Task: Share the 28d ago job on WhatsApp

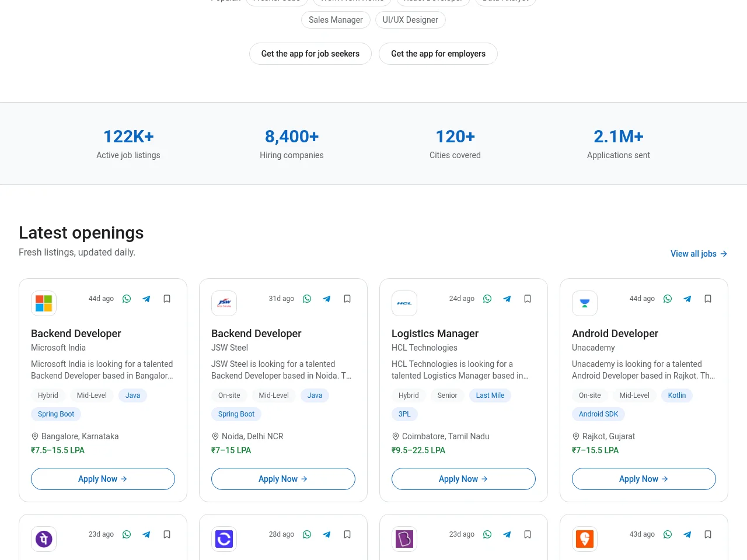Action: pyautogui.click(x=307, y=534)
